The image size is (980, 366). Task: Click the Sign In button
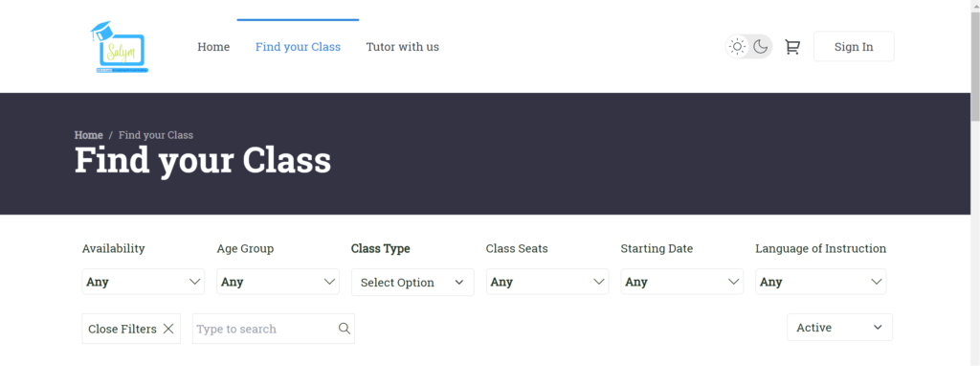point(854,47)
